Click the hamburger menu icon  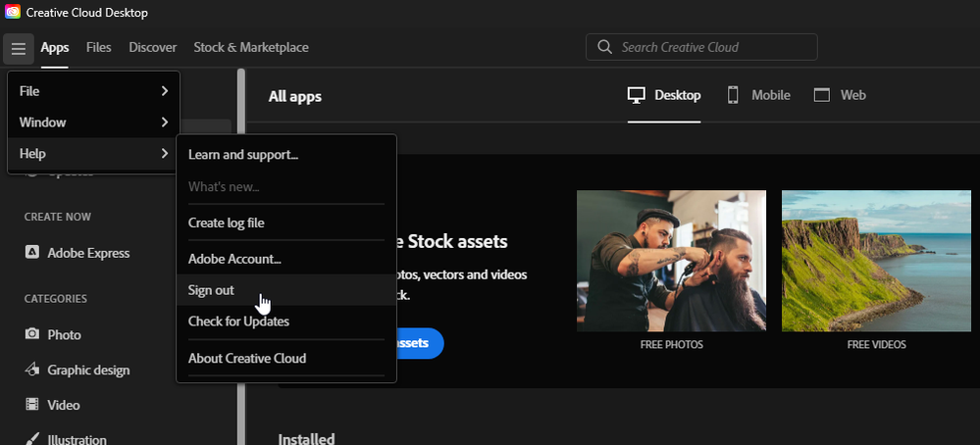click(x=18, y=48)
